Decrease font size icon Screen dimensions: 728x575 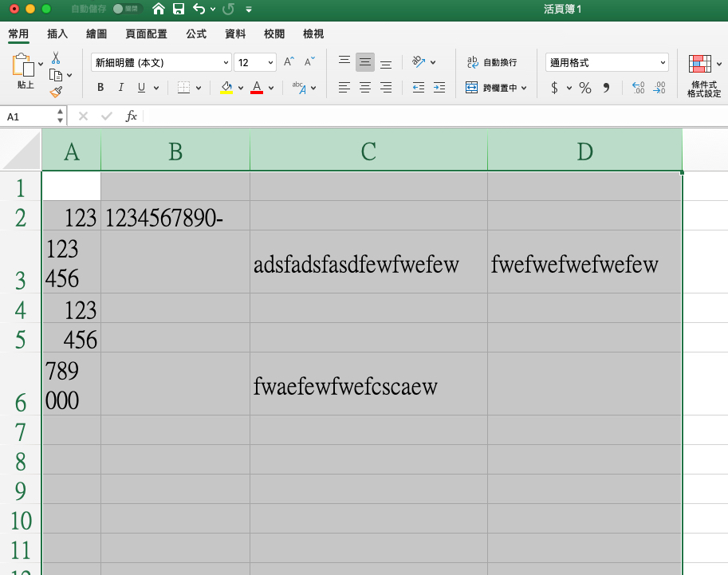tap(309, 61)
